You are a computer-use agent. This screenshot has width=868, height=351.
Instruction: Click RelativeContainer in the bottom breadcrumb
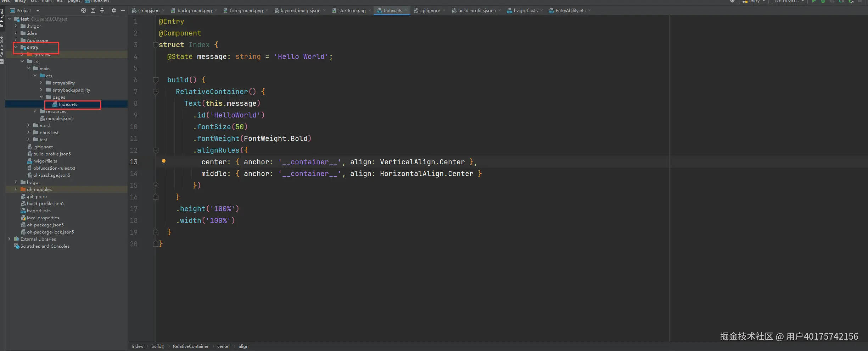click(x=191, y=346)
